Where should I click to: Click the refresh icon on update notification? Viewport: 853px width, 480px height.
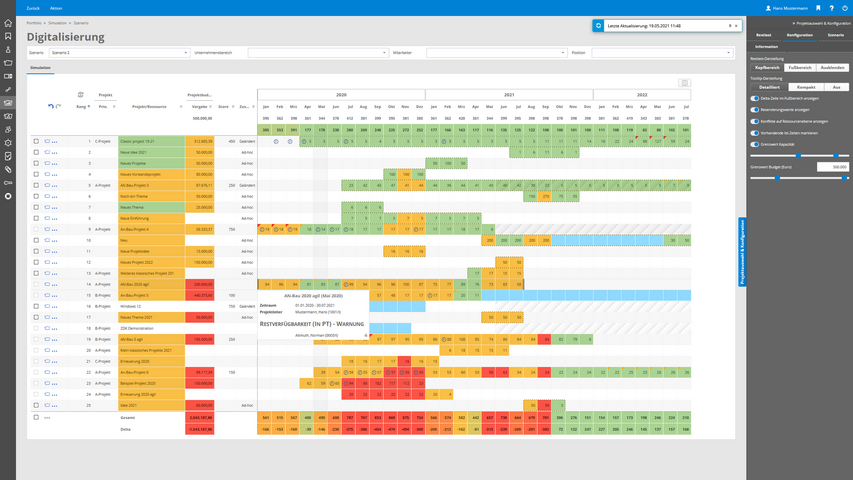(599, 26)
